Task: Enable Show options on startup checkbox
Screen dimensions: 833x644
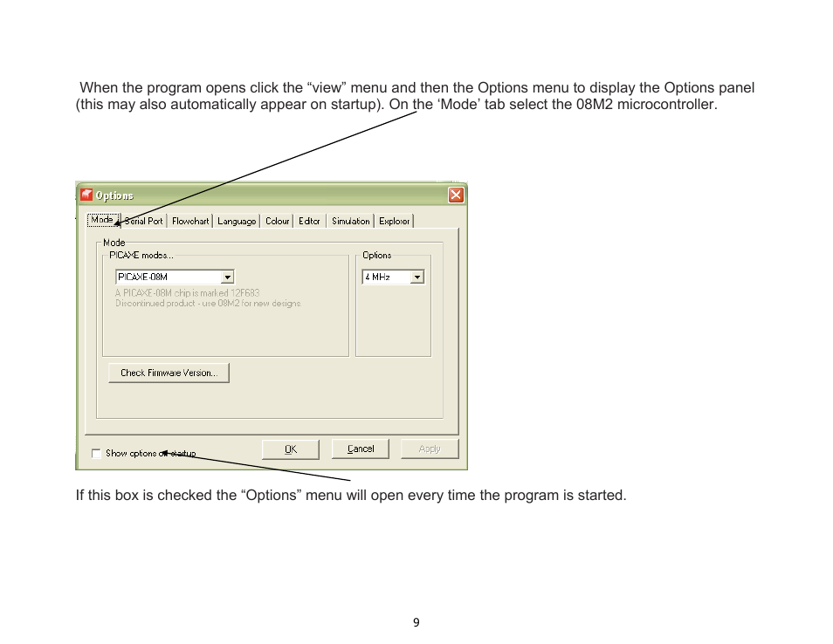Action: pyautogui.click(x=96, y=454)
